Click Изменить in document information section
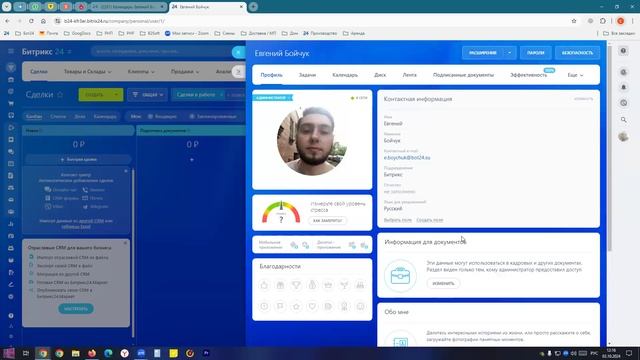Screen dimensions: 640x360 coord(443,283)
